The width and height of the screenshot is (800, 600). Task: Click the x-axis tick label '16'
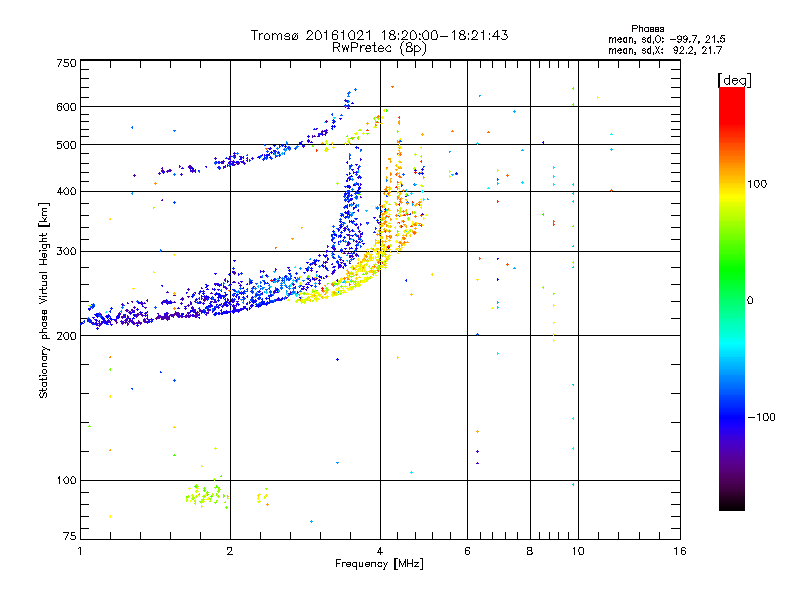(x=680, y=551)
